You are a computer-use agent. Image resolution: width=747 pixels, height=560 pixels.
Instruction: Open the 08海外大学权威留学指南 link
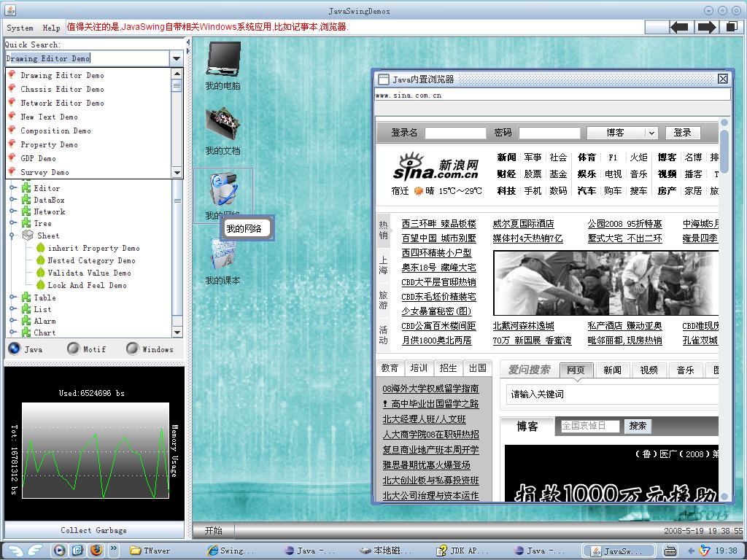point(430,389)
